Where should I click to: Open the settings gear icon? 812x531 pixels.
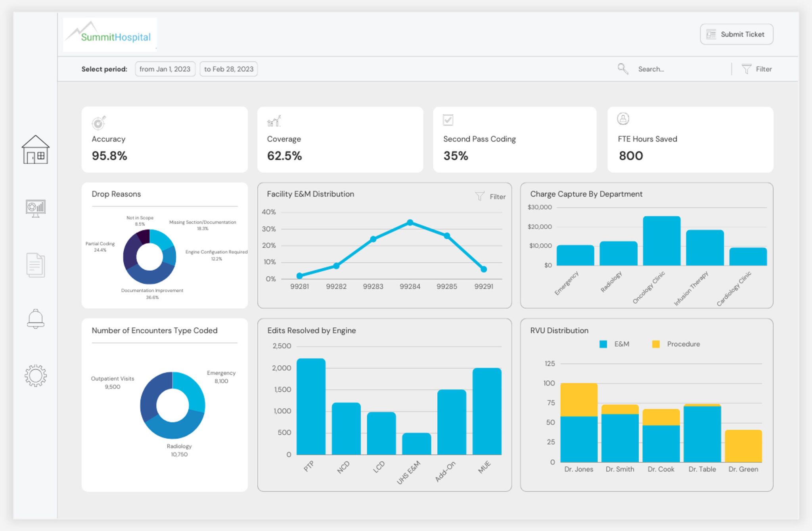[x=35, y=376]
